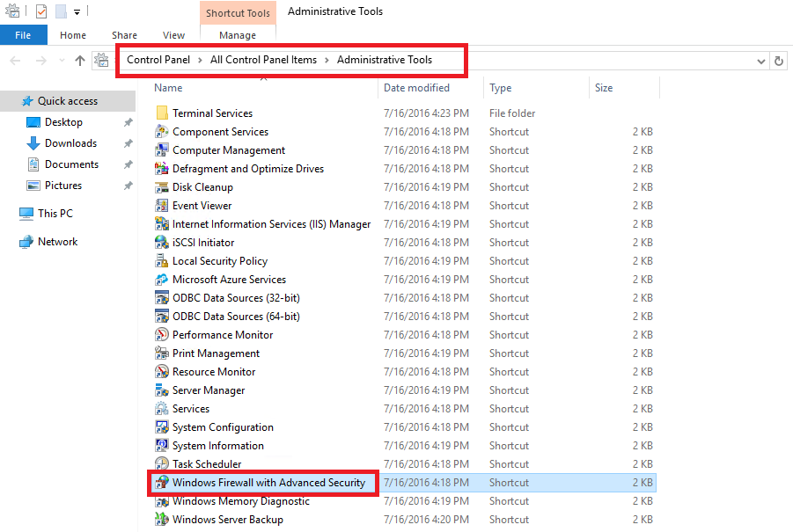The width and height of the screenshot is (793, 532).
Task: Click the System Configuration icon
Action: pyautogui.click(x=162, y=426)
